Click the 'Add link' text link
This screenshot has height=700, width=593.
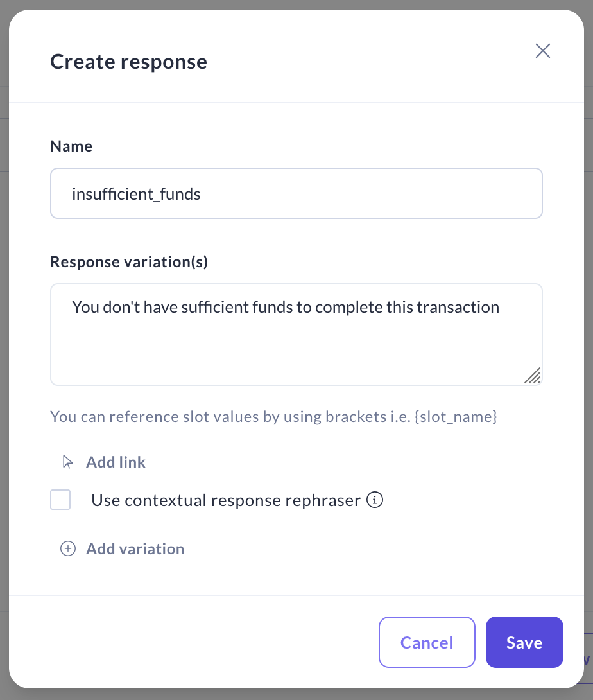(x=116, y=462)
